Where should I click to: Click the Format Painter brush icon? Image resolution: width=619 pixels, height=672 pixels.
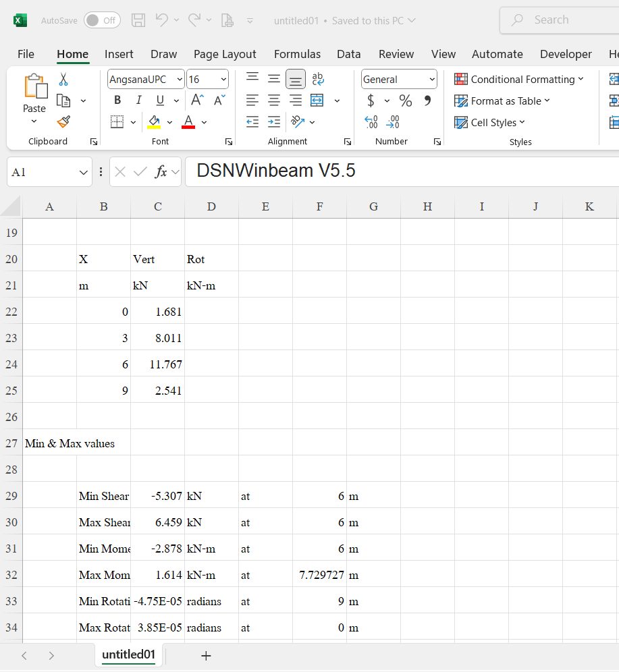point(63,122)
